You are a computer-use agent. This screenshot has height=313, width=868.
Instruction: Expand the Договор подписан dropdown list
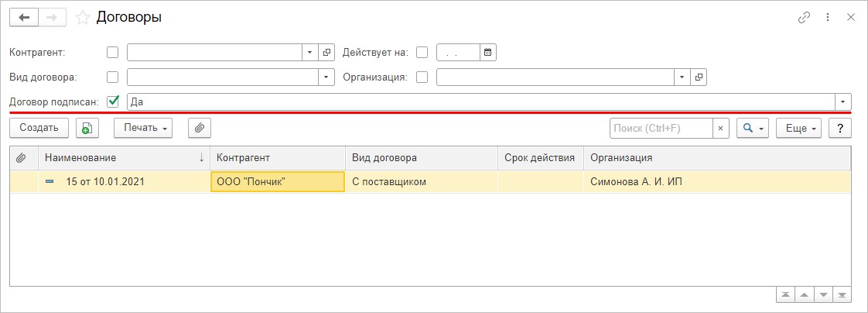click(842, 101)
